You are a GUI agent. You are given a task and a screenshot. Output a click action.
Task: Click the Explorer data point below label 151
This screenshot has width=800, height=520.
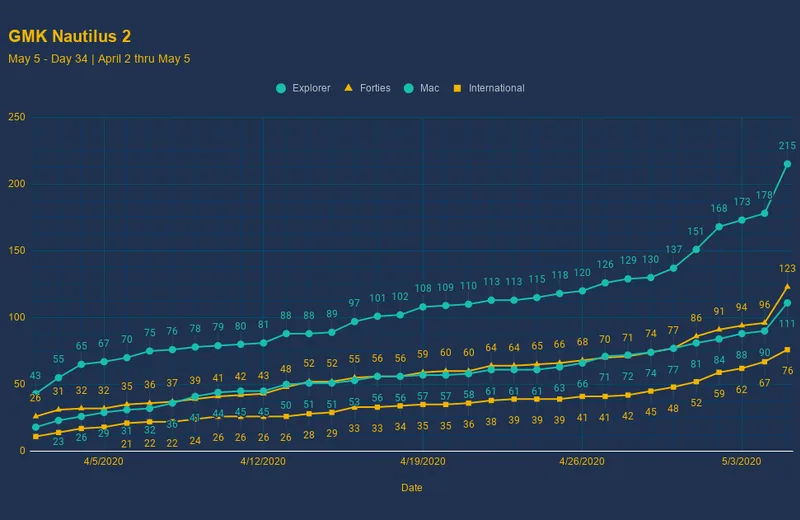point(696,250)
